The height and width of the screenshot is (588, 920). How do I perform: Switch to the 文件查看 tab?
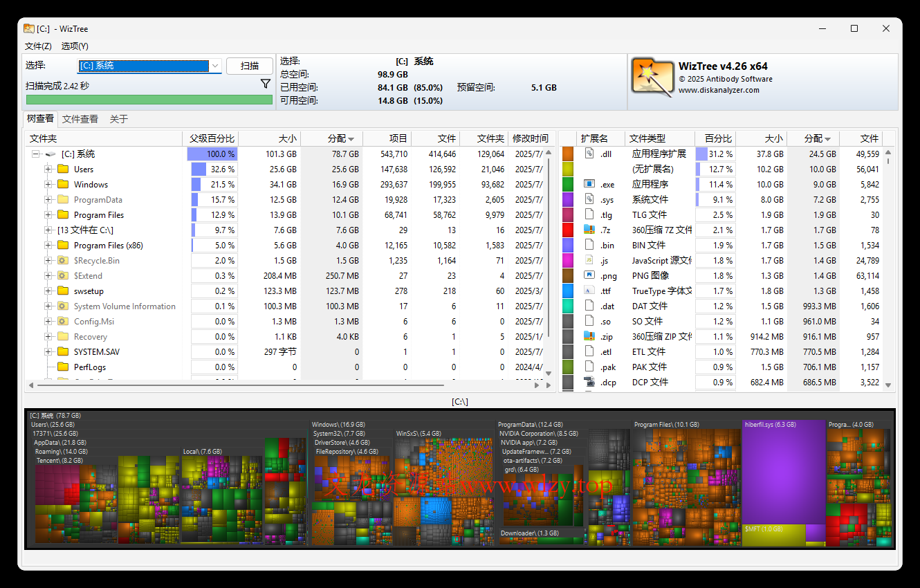(80, 118)
